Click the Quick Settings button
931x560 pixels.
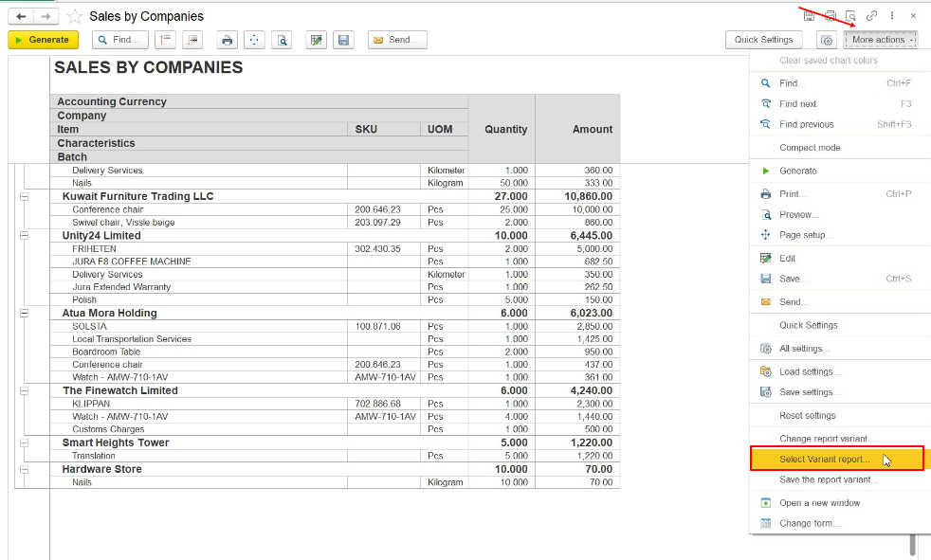pos(763,40)
